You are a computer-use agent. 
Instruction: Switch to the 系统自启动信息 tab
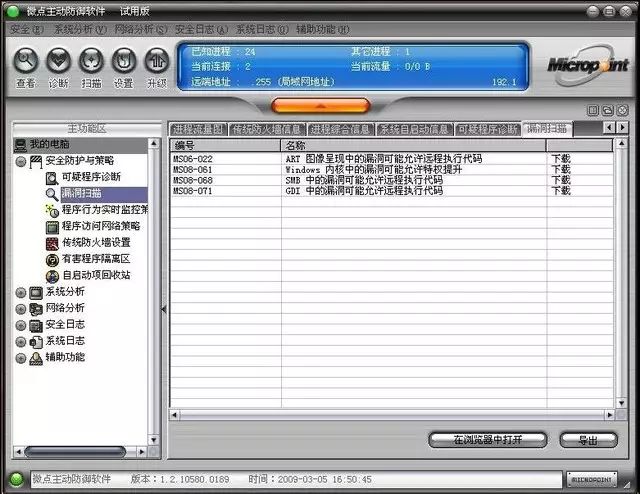click(x=415, y=129)
